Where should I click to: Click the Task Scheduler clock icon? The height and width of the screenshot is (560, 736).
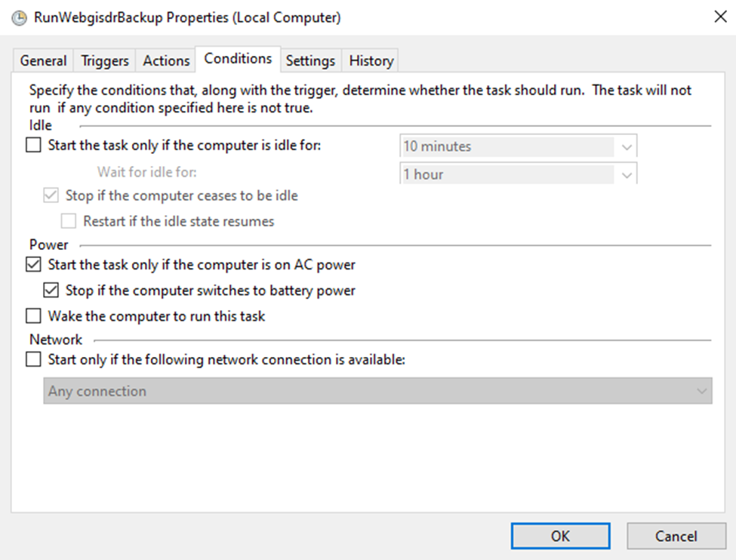tap(18, 17)
